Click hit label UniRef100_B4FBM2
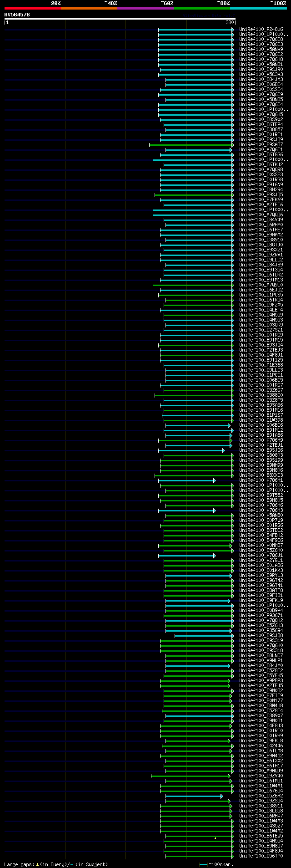This screenshot has height=868, width=291. pyautogui.click(x=261, y=536)
